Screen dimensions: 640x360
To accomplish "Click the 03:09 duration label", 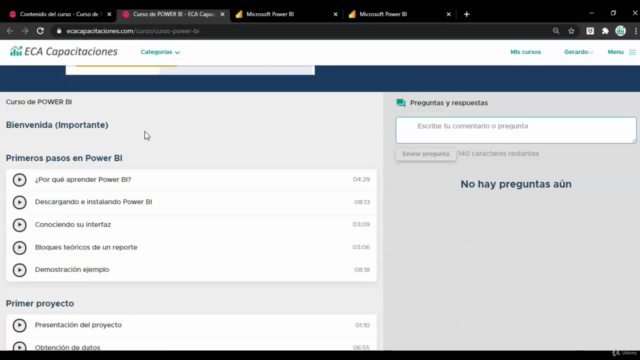I will click(361, 224).
